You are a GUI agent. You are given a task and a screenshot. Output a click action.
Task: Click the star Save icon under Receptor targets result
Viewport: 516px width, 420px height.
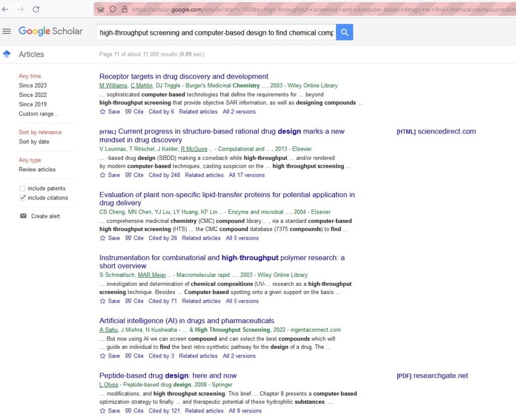click(103, 111)
